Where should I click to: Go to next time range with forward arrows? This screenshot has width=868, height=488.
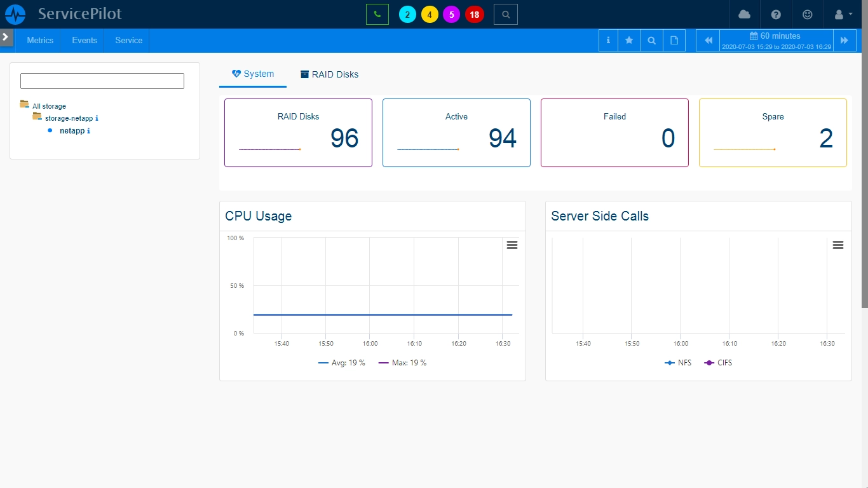point(844,40)
